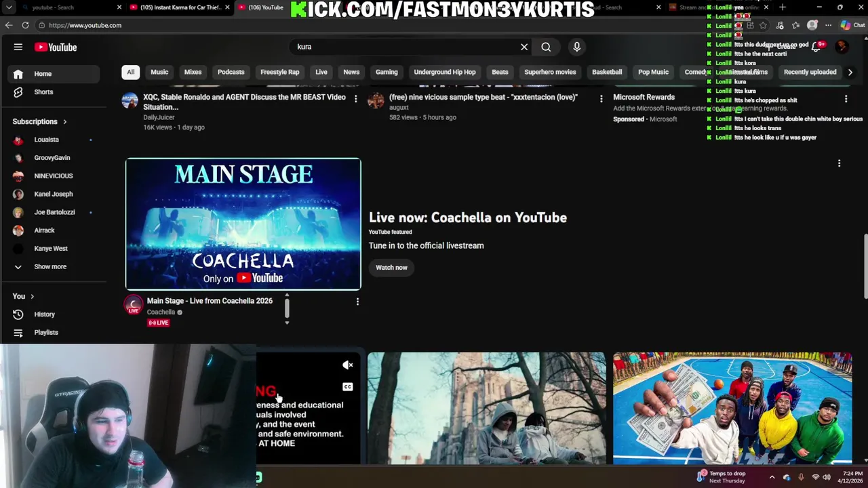This screenshot has height=488, width=868.
Task: Open Copilot Chat in browser toolbar
Action: pos(854,25)
